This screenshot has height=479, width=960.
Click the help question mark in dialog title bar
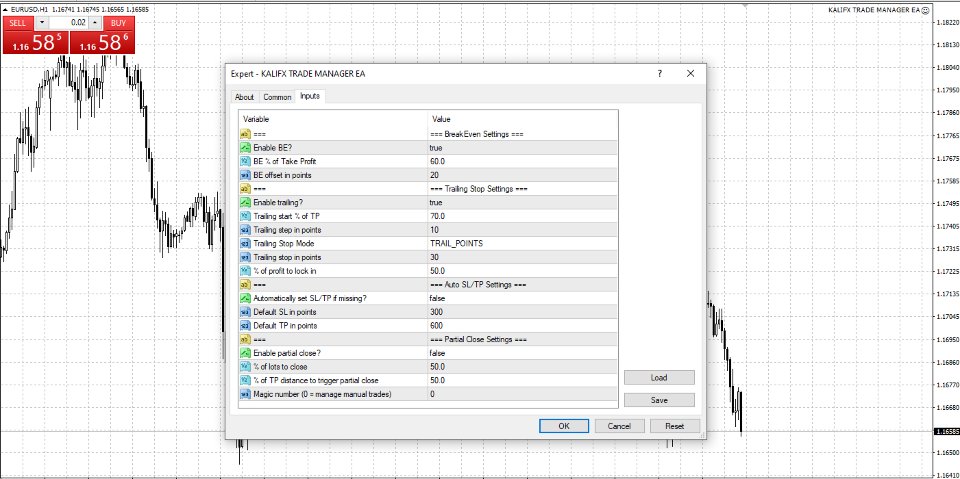659,74
